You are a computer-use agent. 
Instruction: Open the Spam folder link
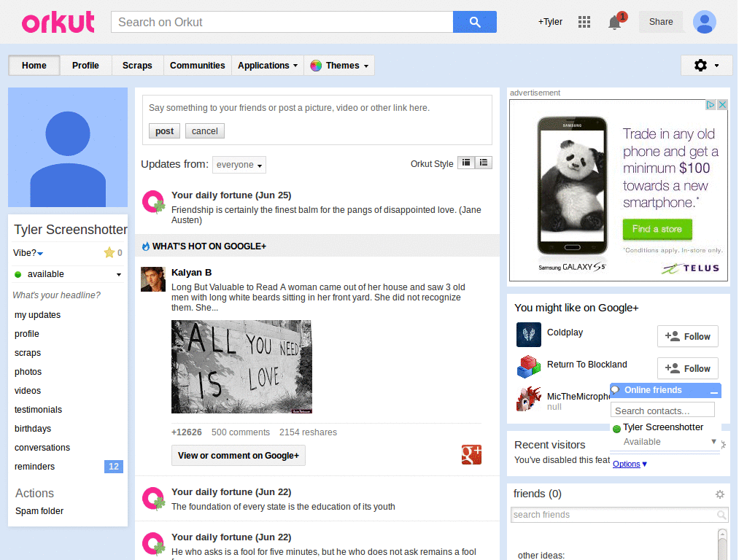click(x=39, y=511)
